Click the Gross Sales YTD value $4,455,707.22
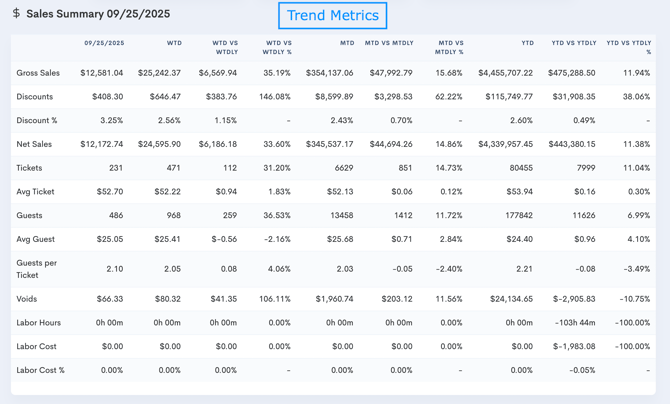 tap(505, 73)
